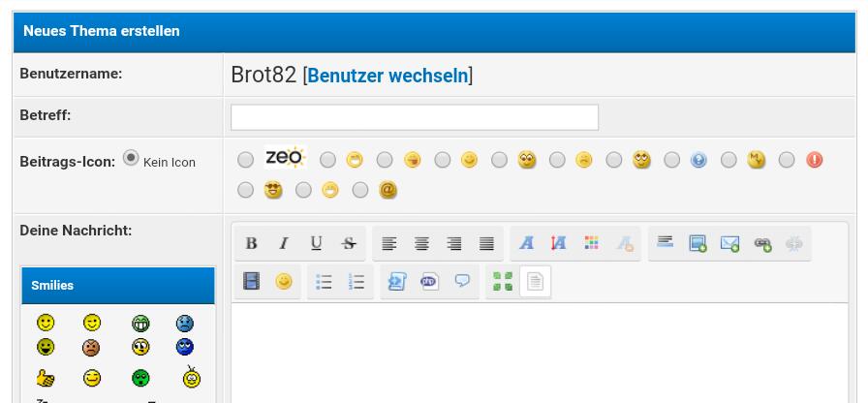The image size is (868, 403).
Task: Select the "Kein Icon" radio button
Action: pos(131,159)
